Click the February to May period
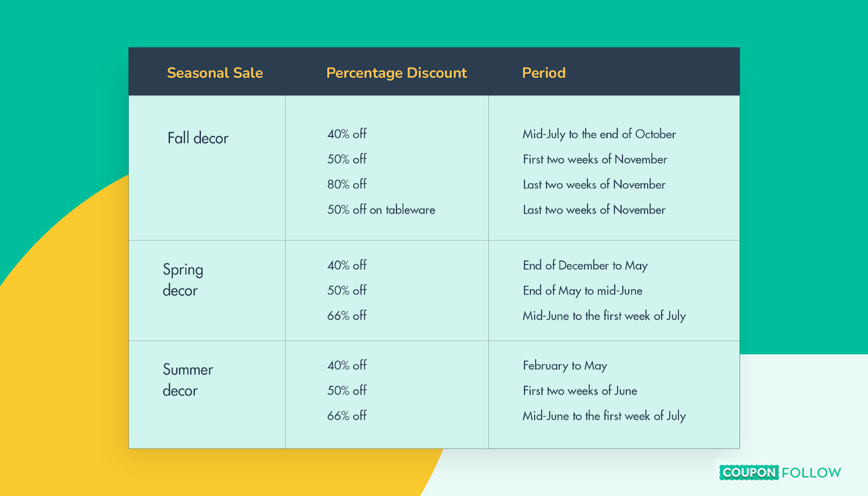This screenshot has height=496, width=868. 565,366
